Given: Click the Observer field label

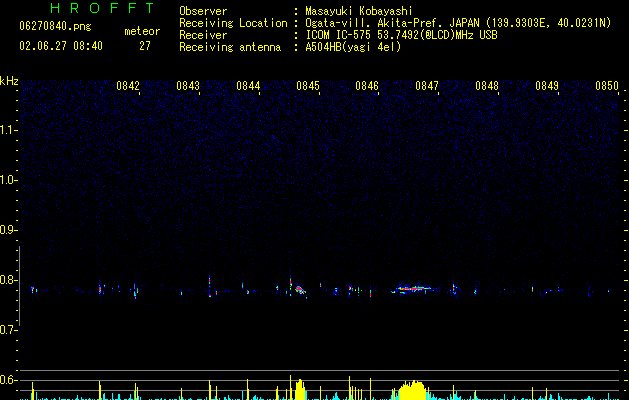Looking at the screenshot, I should 203,11.
